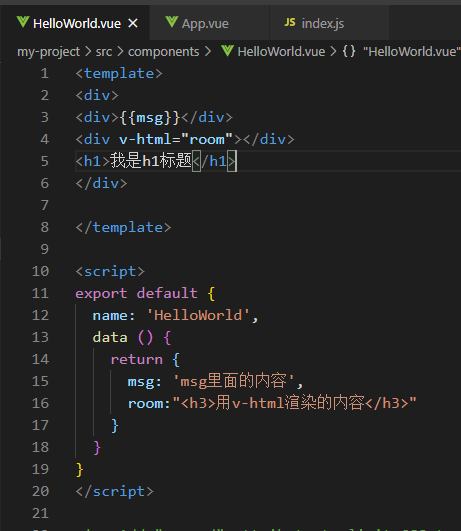Click 'room:' property on line 16
This screenshot has width=461, height=531.
tap(149, 404)
